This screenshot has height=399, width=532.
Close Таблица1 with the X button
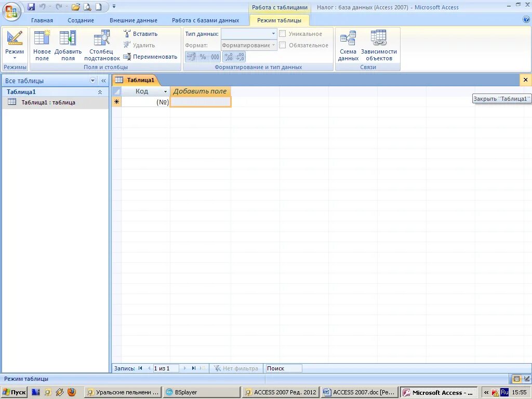[526, 80]
